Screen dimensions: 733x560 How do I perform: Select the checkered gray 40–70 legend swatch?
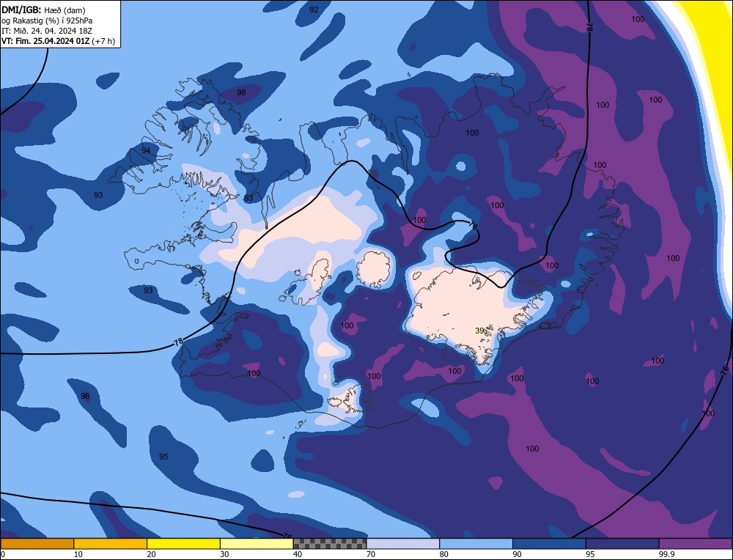tap(330, 544)
